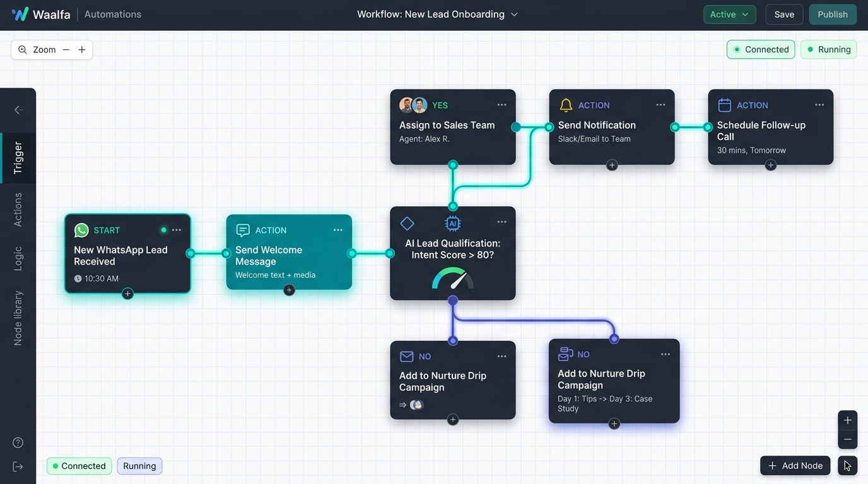Click the YES output port on AI node top
The width and height of the screenshot is (868, 484).
[x=453, y=206]
